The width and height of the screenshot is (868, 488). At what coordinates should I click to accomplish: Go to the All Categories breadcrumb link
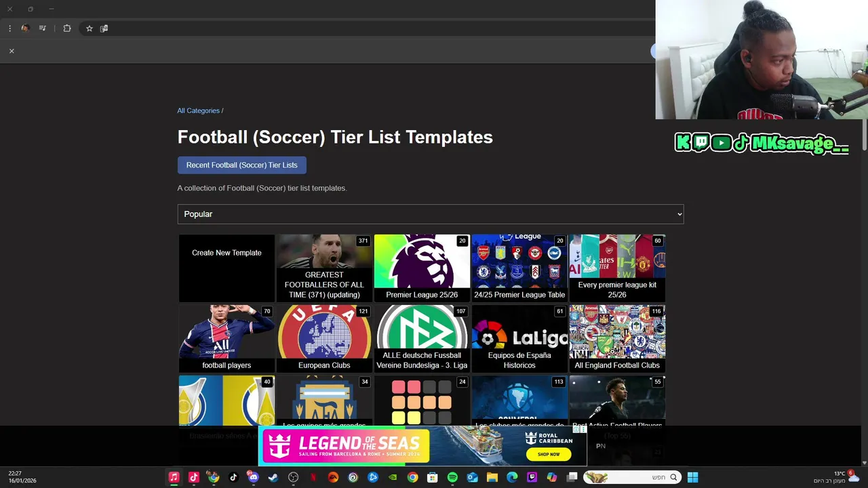pos(198,110)
